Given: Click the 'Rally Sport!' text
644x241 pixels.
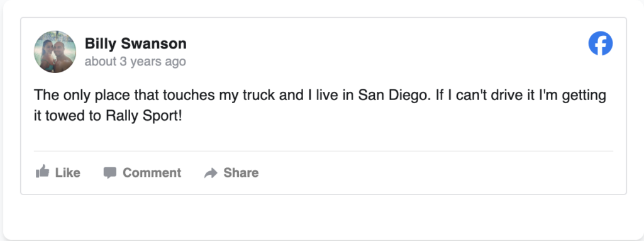Looking at the screenshot, I should tap(143, 116).
